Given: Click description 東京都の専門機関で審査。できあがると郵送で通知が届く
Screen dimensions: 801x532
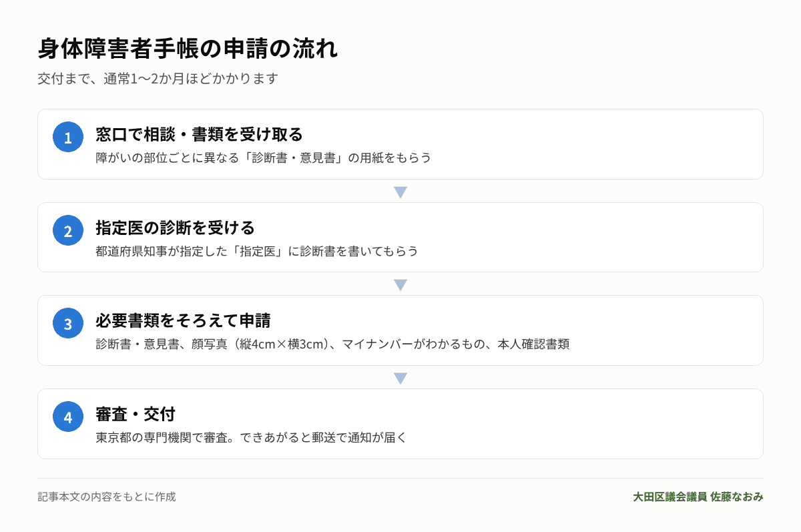Looking at the screenshot, I should point(251,438).
